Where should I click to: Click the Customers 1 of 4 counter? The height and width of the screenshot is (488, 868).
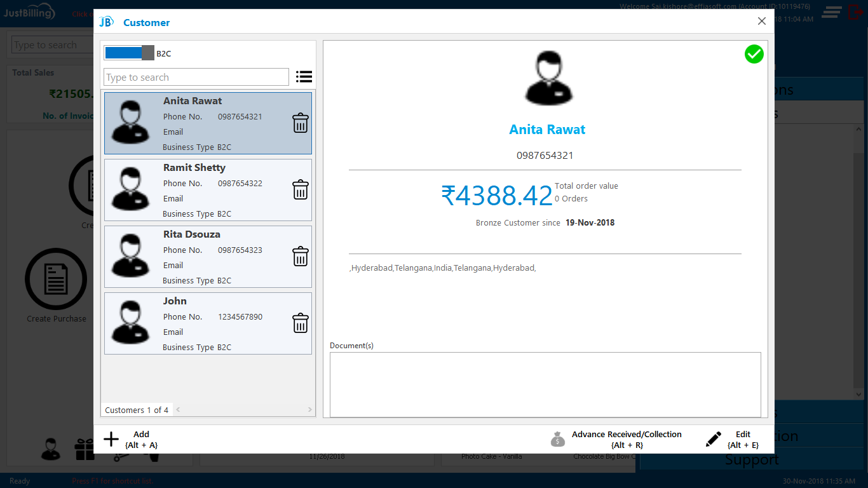pos(137,410)
